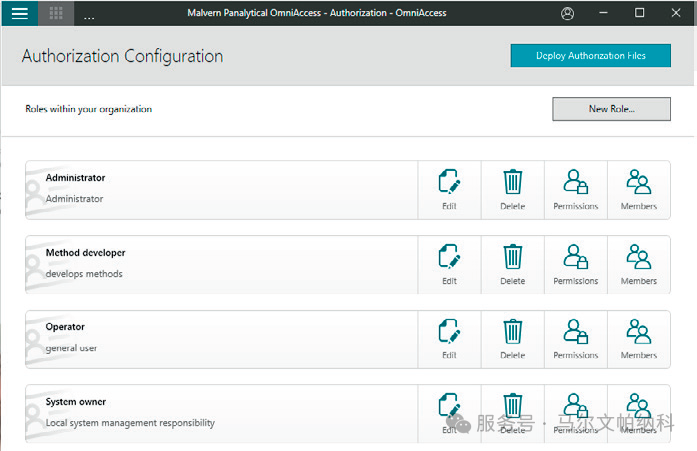Open the apps grid launcher

[56, 14]
